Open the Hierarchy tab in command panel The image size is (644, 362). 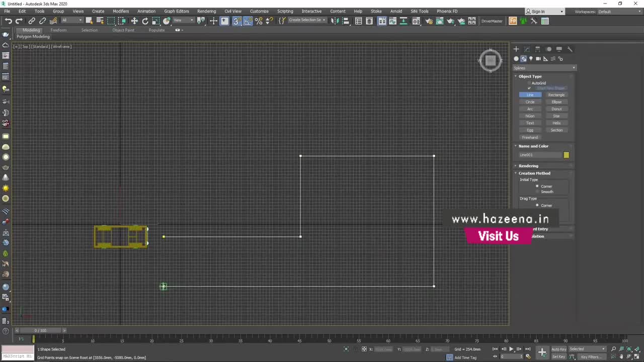point(537,49)
